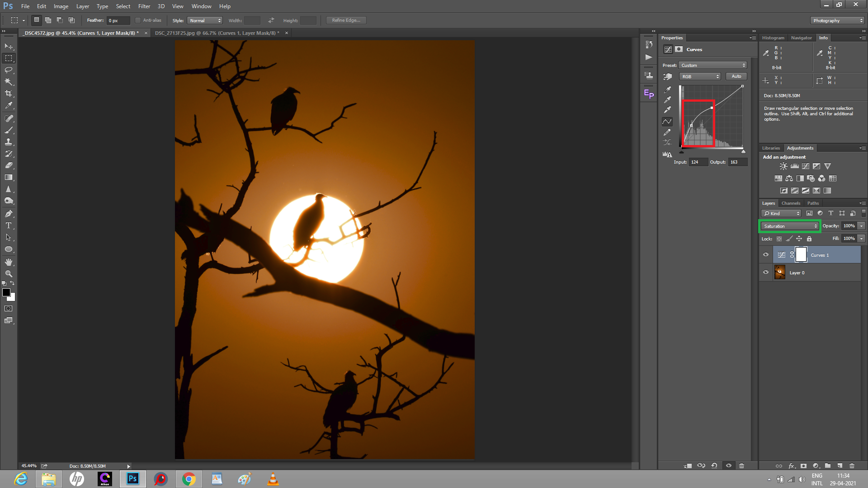Open the Curves Preset dropdown
Viewport: 868px width, 488px height.
point(713,66)
